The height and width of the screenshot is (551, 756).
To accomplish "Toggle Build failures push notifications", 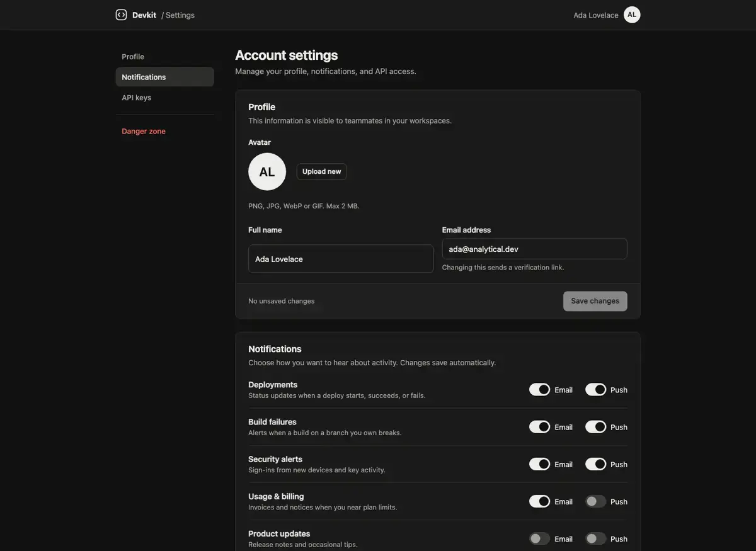I will point(595,427).
